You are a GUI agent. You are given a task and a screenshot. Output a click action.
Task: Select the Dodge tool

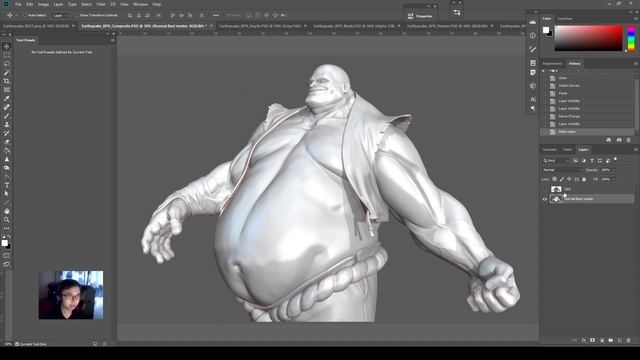[x=7, y=168]
